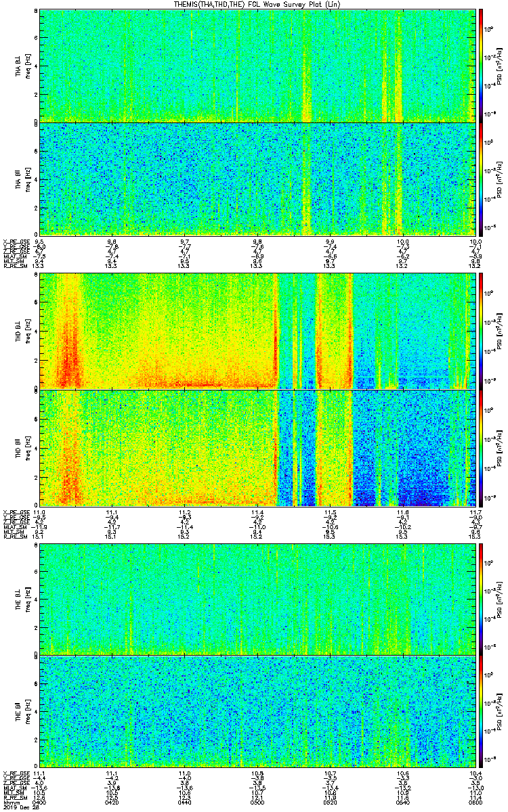Click the THD panel R_RE_SM row label

[x=15, y=537]
